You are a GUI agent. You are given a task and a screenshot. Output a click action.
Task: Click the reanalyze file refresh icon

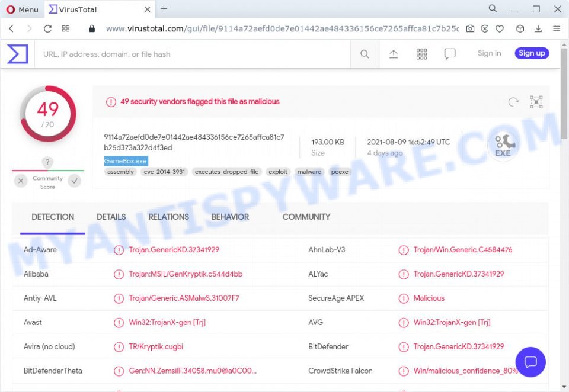pos(513,102)
